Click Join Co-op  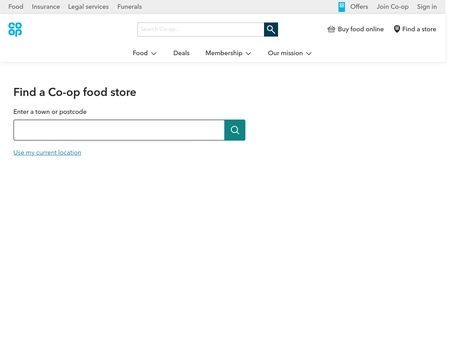[392, 7]
